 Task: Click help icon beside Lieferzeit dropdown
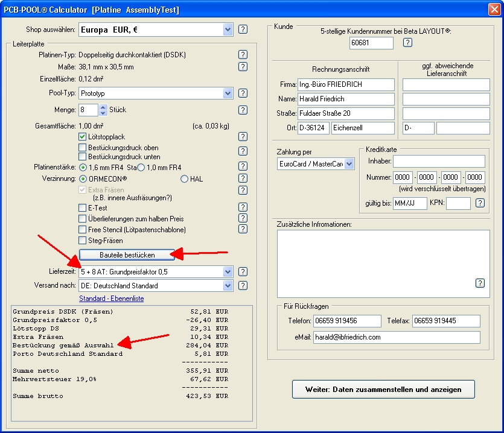coord(243,272)
